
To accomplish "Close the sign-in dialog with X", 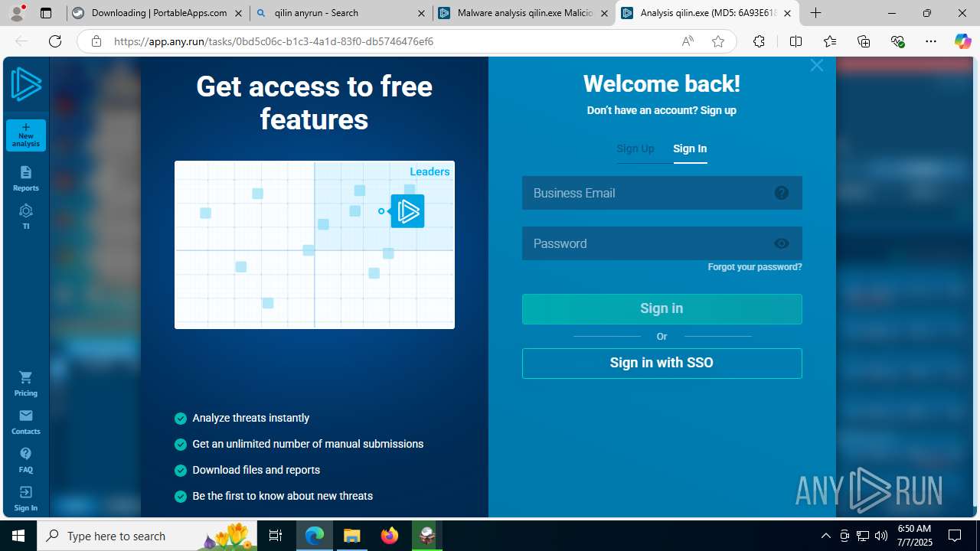I will click(x=817, y=66).
